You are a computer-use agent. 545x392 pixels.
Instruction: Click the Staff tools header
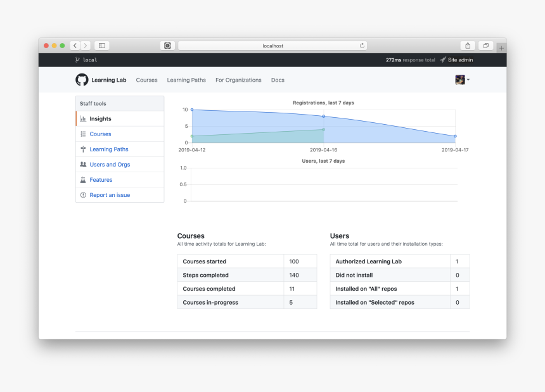pos(120,103)
